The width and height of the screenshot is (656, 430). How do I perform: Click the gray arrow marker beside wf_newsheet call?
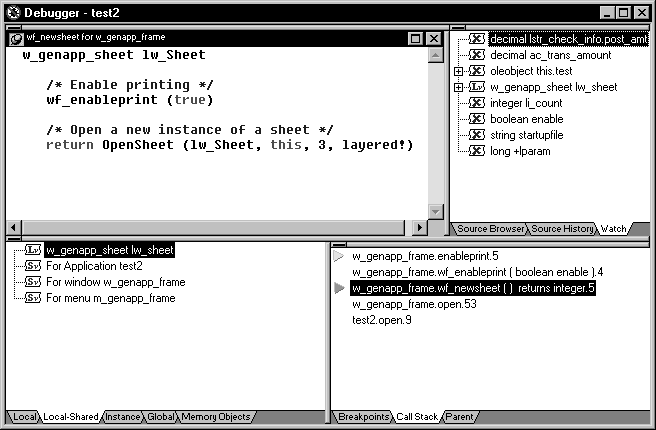pos(339,288)
